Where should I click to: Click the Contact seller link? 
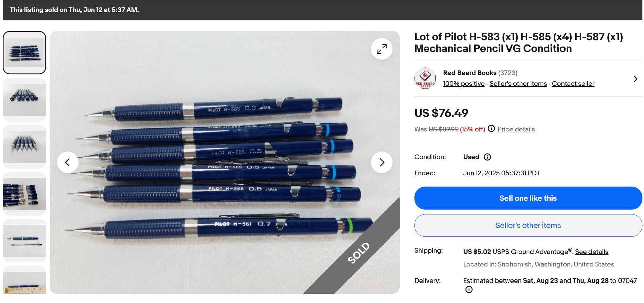573,84
